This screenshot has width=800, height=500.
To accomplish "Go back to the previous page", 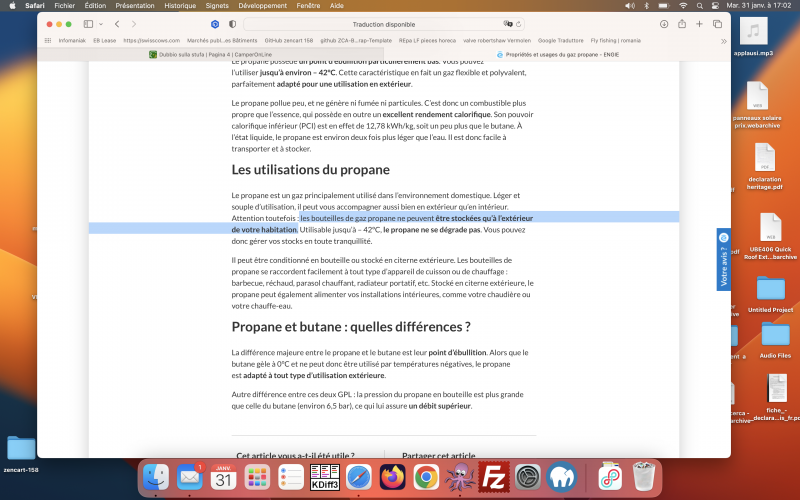I will pyautogui.click(x=117, y=24).
